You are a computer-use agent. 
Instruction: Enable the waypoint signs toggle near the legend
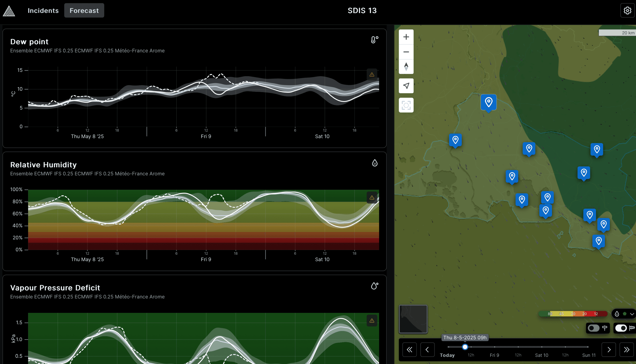(593, 328)
